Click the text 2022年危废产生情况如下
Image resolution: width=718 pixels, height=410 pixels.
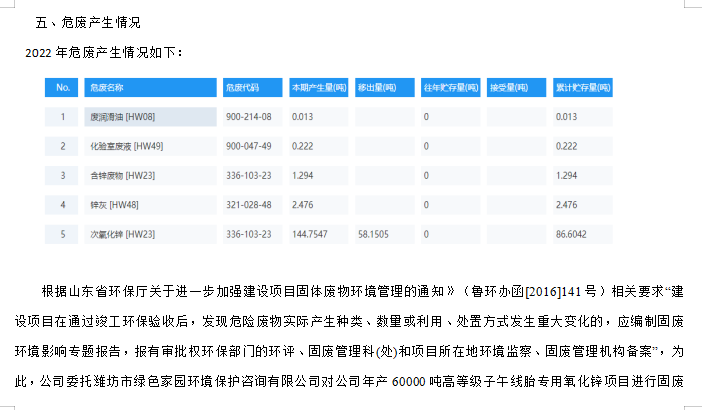(104, 51)
